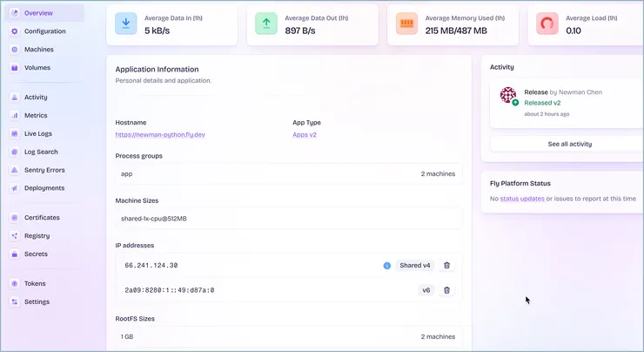
Task: Click the Log Search icon
Action: coord(15,152)
